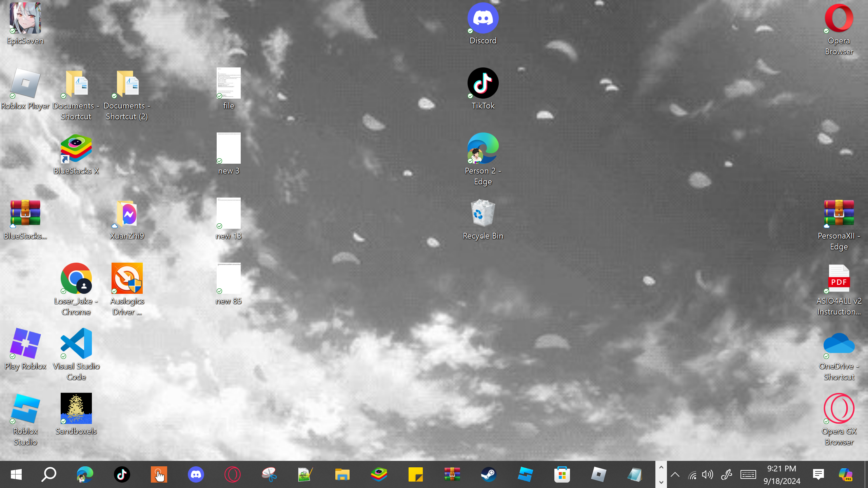Open the notification Action Center
868x488 pixels.
818,474
